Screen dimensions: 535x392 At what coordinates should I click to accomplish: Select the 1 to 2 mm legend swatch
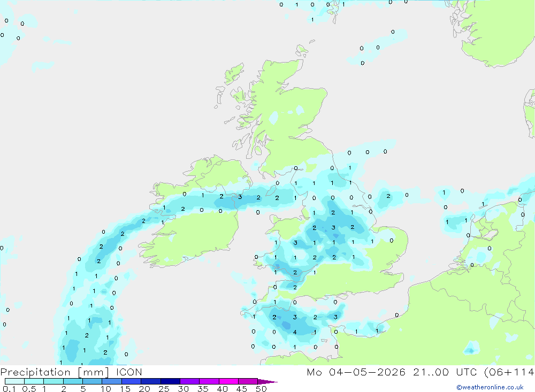click(x=53, y=381)
